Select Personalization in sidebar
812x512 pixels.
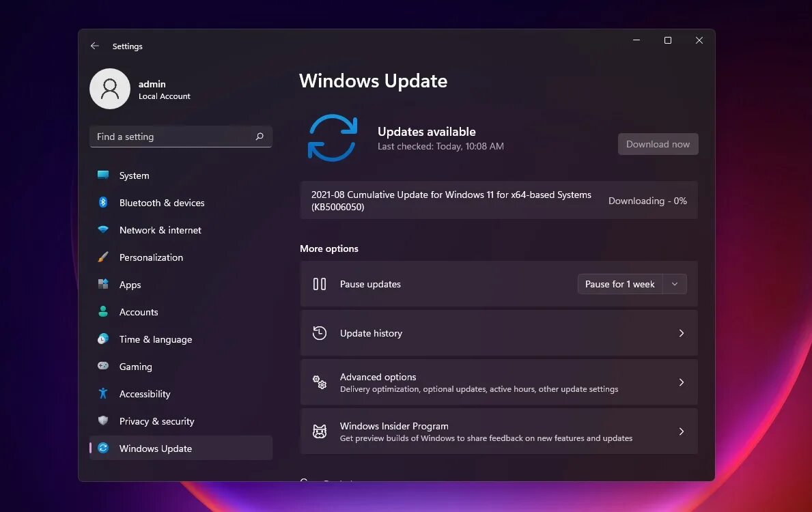pos(181,257)
